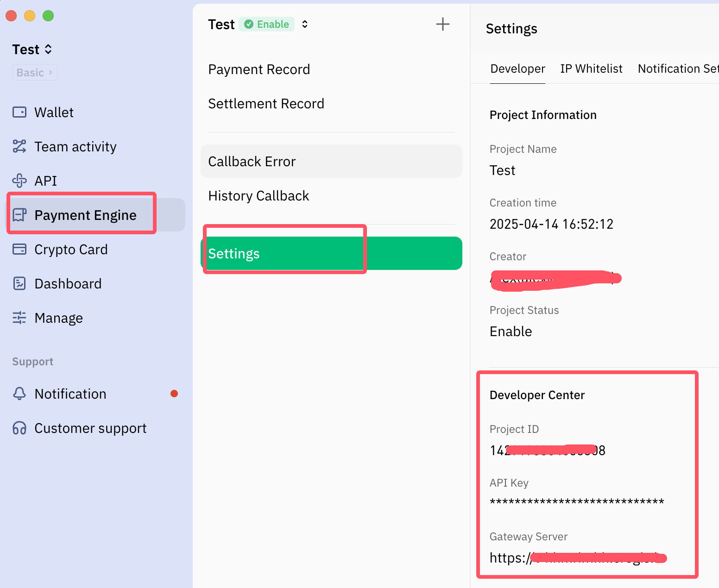The width and height of the screenshot is (719, 588).
Task: Switch to the Notification Settings tab
Action: click(x=678, y=69)
